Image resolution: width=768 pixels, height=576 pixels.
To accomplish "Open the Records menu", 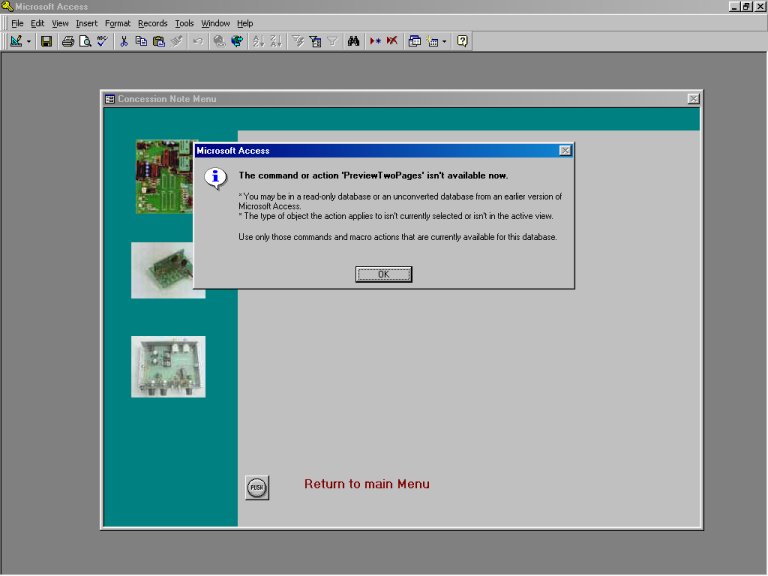I will 152,23.
